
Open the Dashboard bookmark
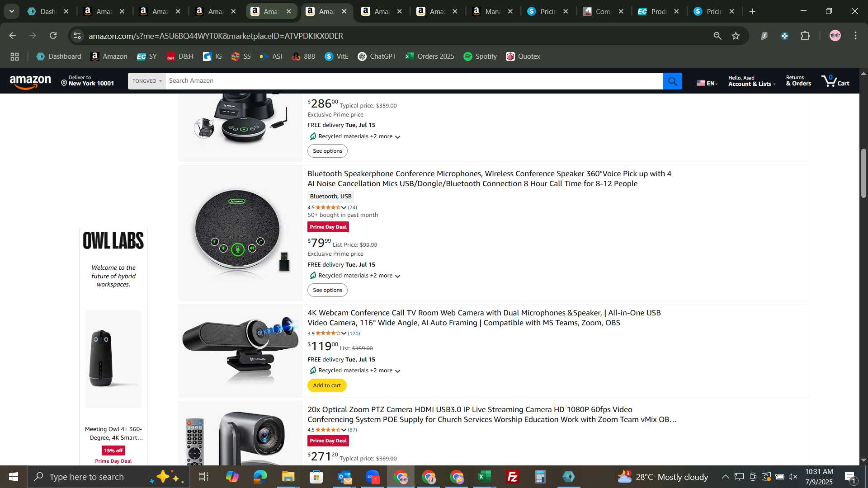click(59, 56)
